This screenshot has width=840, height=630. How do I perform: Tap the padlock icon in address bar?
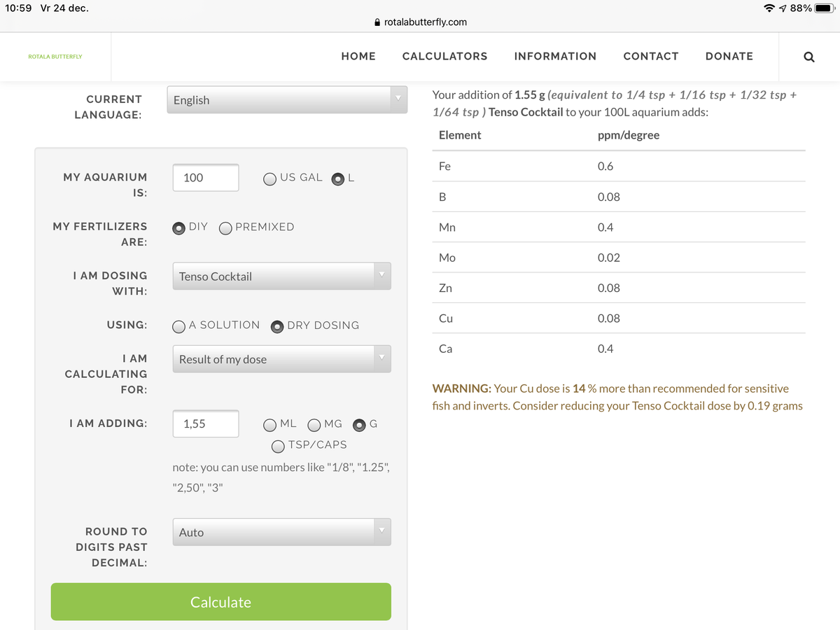[379, 22]
